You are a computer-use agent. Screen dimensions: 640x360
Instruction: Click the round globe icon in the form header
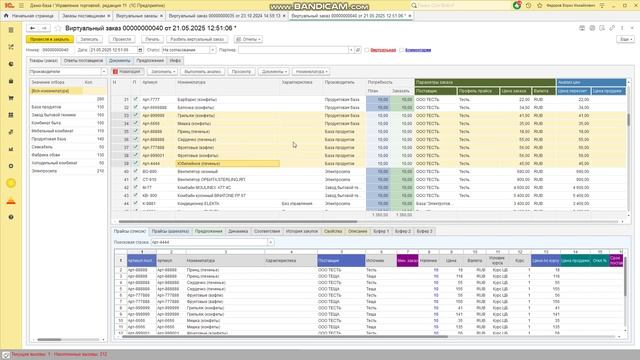tap(592, 28)
